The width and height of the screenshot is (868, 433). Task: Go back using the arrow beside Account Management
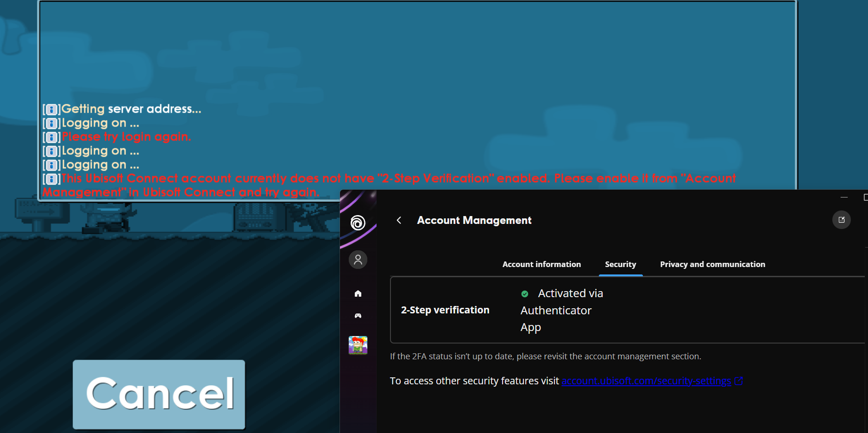click(x=399, y=220)
